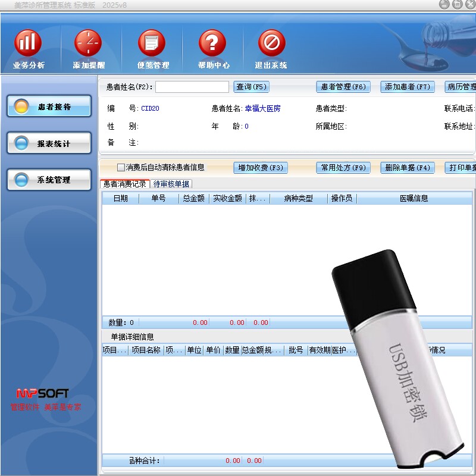Click 单号 column header
Image resolution: width=476 pixels, height=476 pixels.
158,199
